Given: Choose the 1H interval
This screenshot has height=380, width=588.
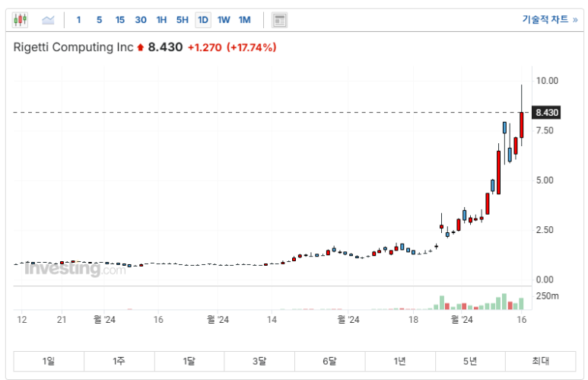Looking at the screenshot, I should pos(161,20).
